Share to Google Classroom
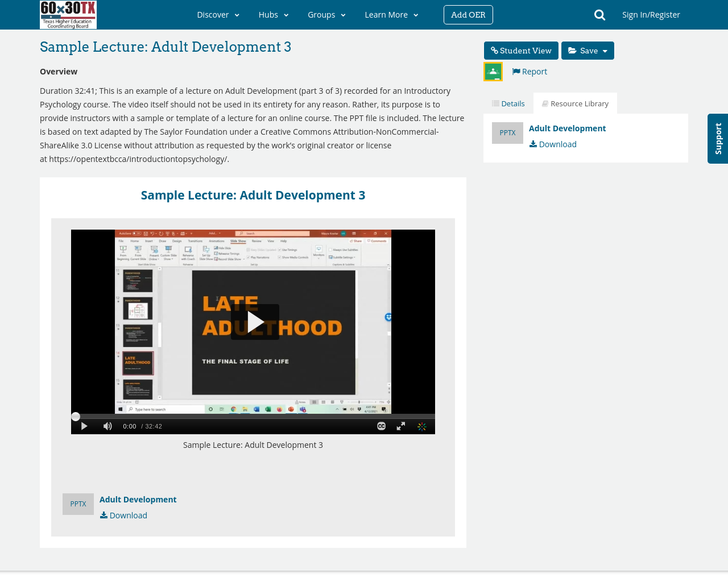This screenshot has width=728, height=582. (493, 70)
